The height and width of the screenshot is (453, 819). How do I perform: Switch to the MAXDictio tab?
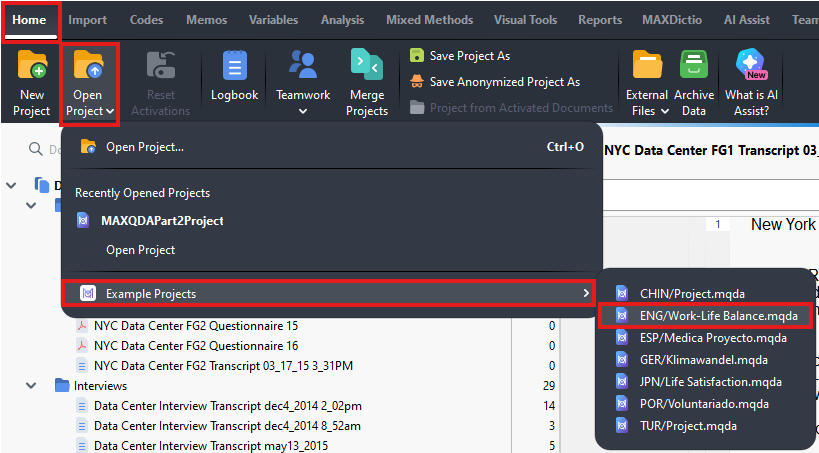point(672,20)
